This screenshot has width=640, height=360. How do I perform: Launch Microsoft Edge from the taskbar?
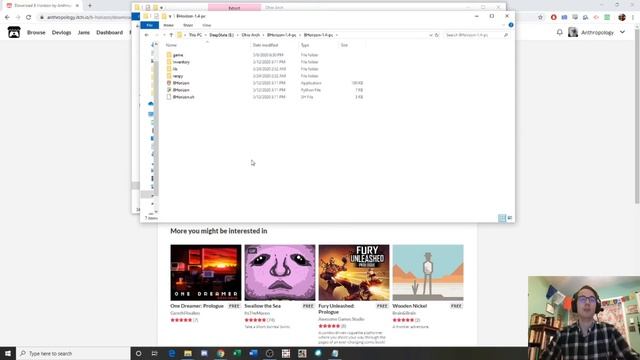(172, 353)
